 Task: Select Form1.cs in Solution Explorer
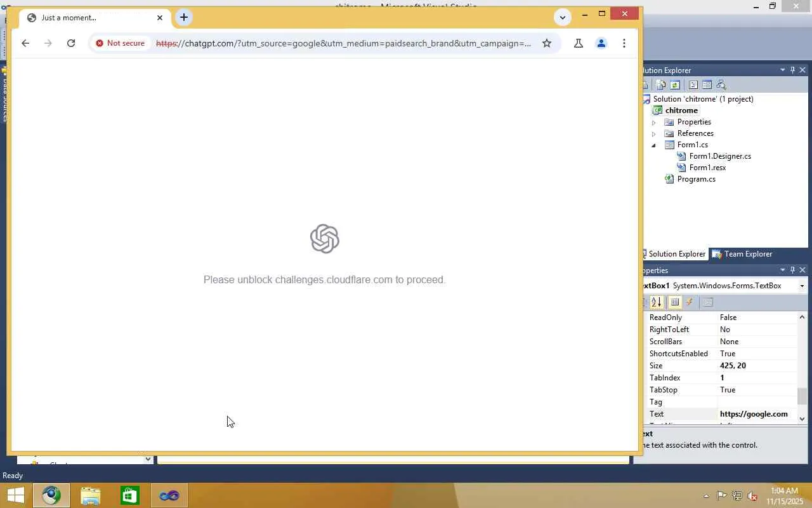tap(692, 145)
